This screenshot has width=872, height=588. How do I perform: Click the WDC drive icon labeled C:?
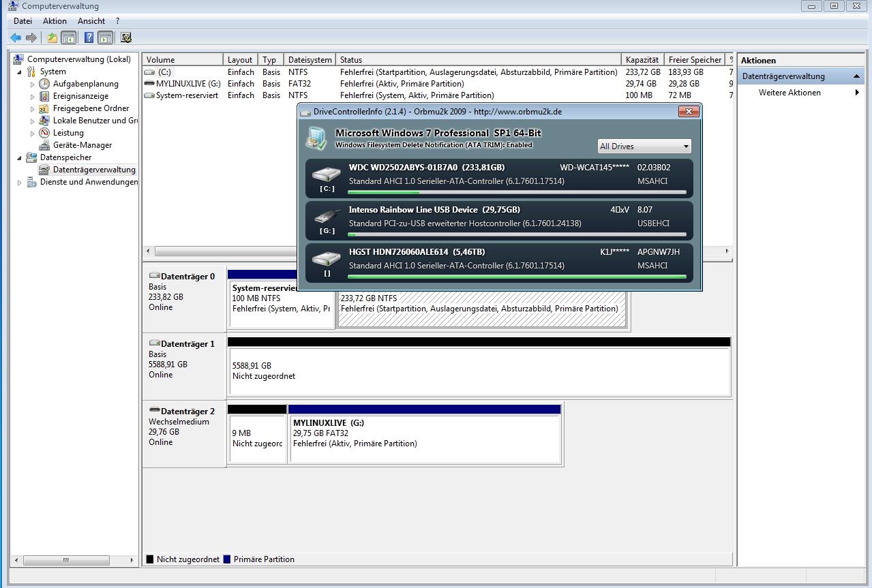click(327, 174)
